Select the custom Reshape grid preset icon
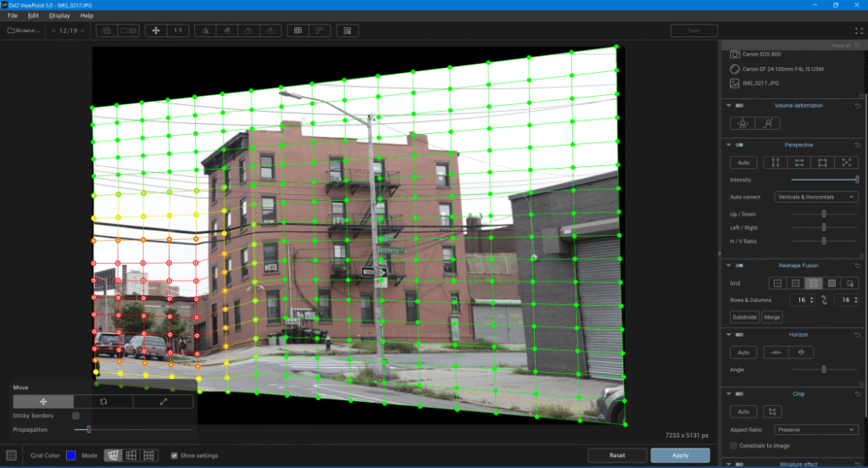This screenshot has width=868, height=468. [x=849, y=283]
